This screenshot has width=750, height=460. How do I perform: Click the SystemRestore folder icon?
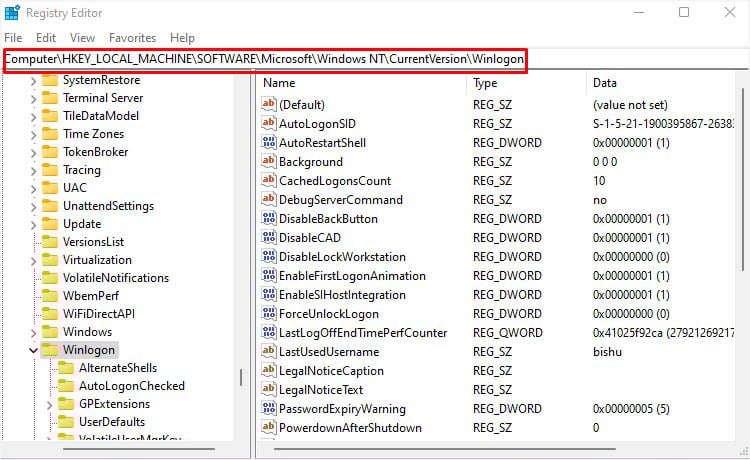[x=50, y=80]
